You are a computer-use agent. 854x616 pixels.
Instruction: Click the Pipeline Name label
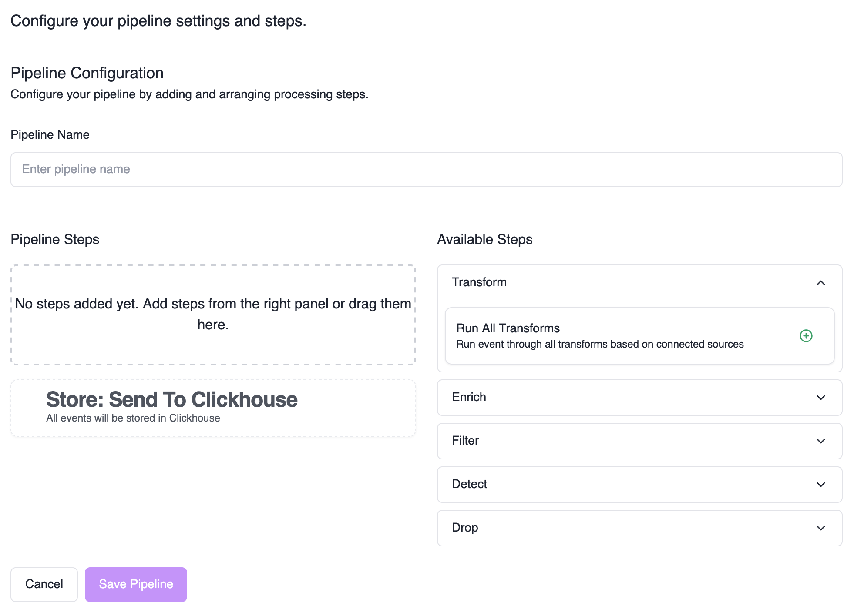(x=50, y=135)
